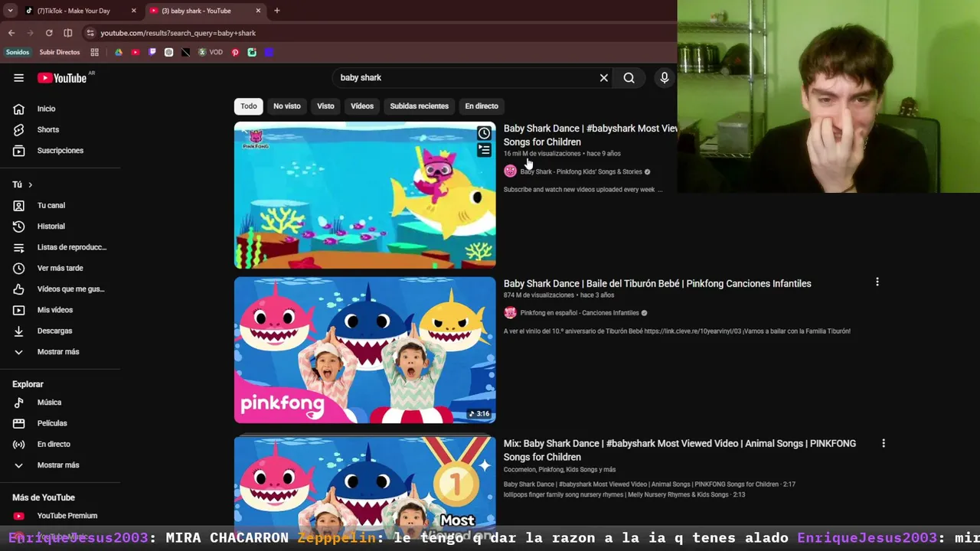Image resolution: width=980 pixels, height=551 pixels.
Task: Open the Pinterest bookmark
Action: (235, 52)
